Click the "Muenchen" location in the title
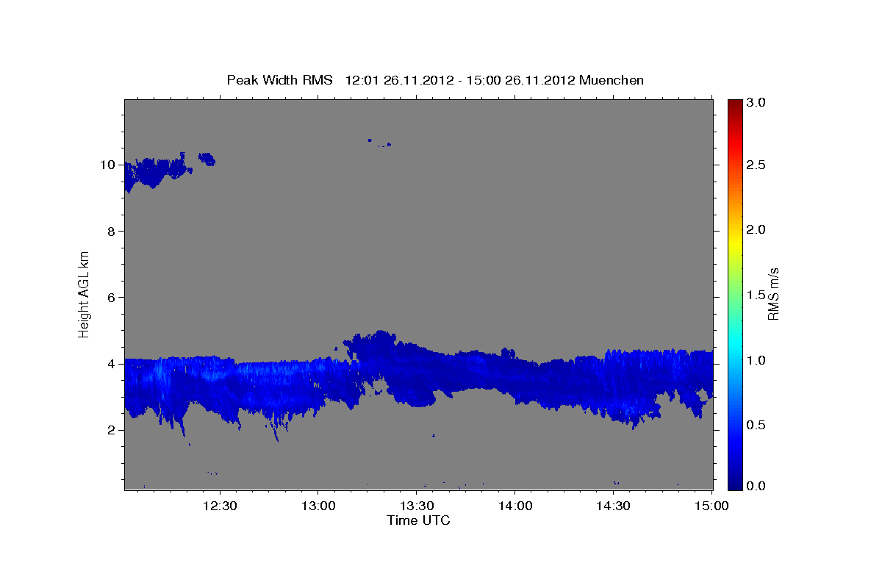Image resolution: width=882 pixels, height=588 pixels. pos(612,79)
